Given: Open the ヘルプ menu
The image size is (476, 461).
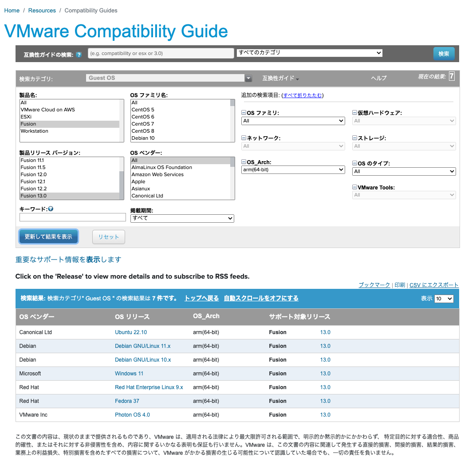Looking at the screenshot, I should coord(378,78).
